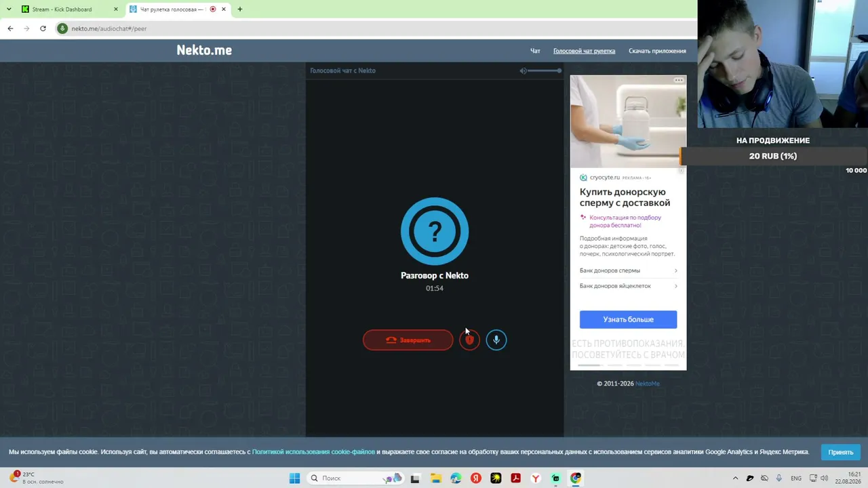
Task: Click the ad image of the cryo container
Action: coord(628,121)
